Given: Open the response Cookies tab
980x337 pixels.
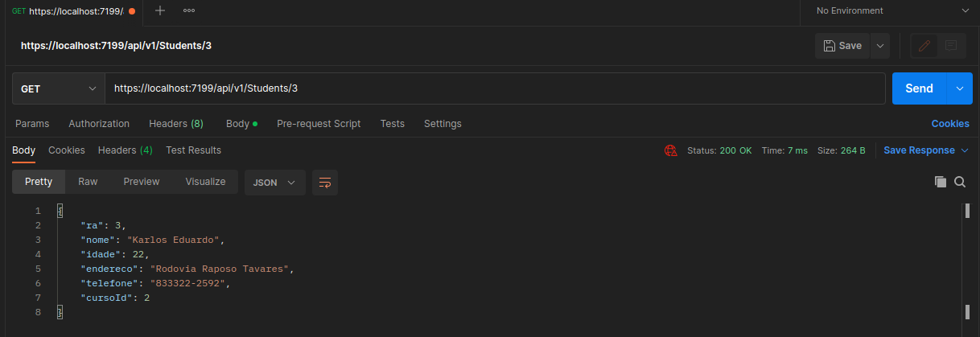Looking at the screenshot, I should (67, 150).
